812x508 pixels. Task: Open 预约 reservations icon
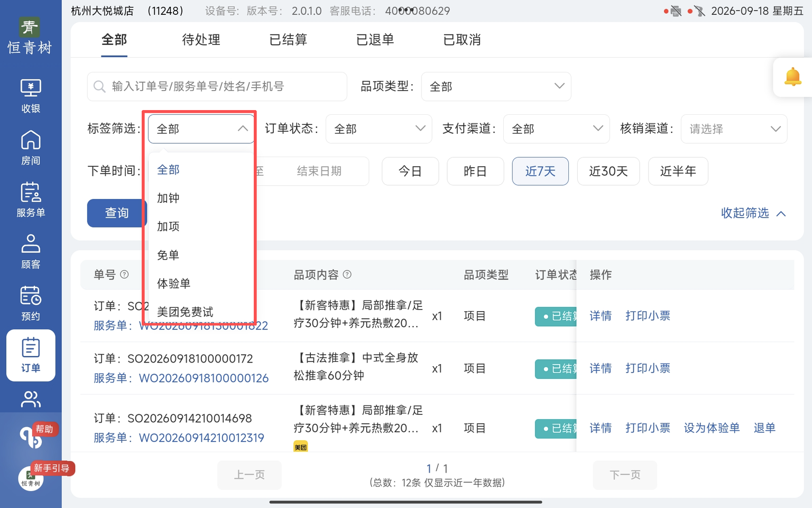(x=31, y=303)
